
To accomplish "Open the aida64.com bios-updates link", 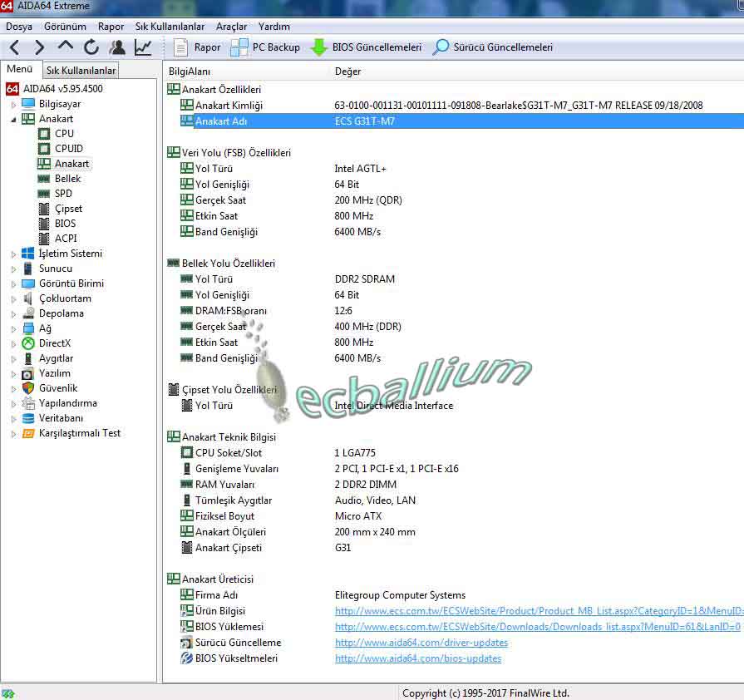I will click(417, 658).
